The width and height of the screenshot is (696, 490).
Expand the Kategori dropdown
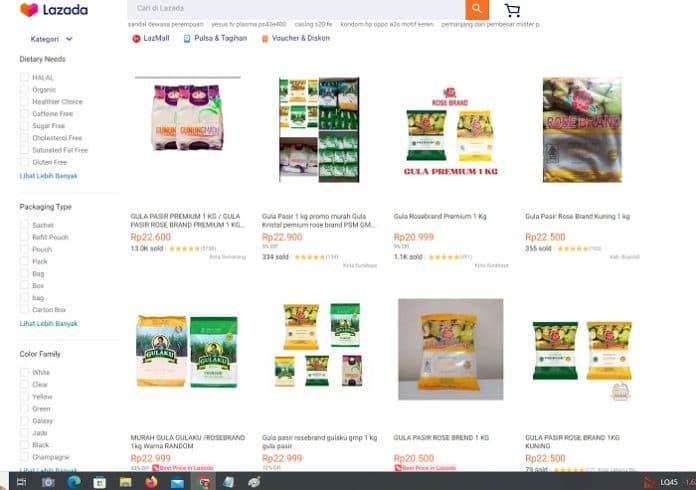pyautogui.click(x=51, y=39)
